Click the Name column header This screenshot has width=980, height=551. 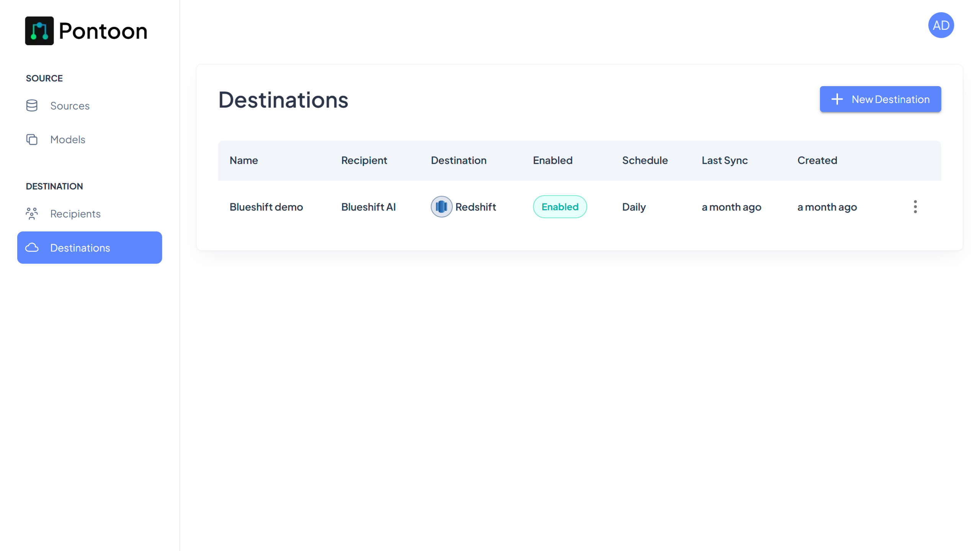pyautogui.click(x=243, y=160)
